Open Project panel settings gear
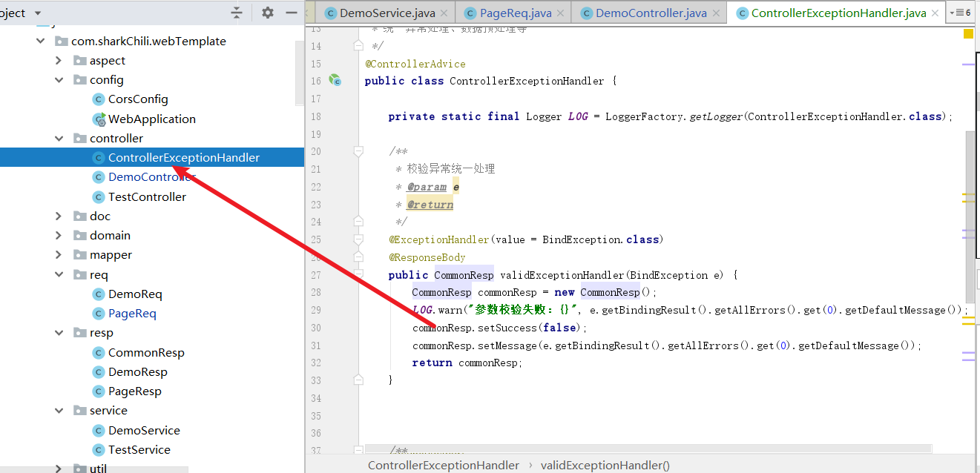The image size is (980, 473). pyautogui.click(x=268, y=13)
